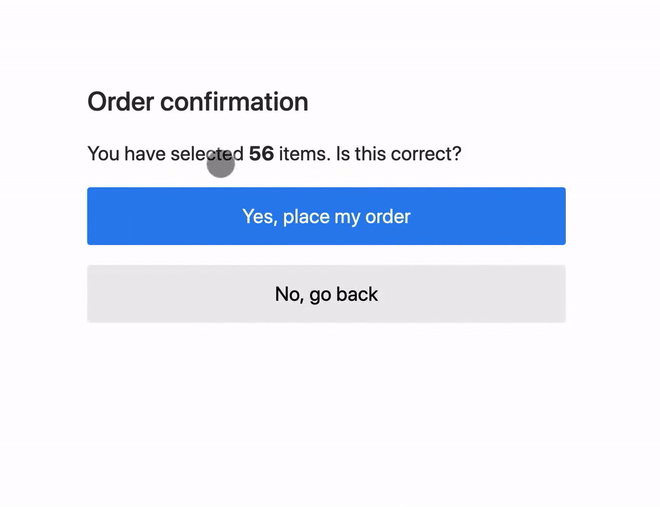
Task: Tap the word order on blue button
Action: [388, 217]
